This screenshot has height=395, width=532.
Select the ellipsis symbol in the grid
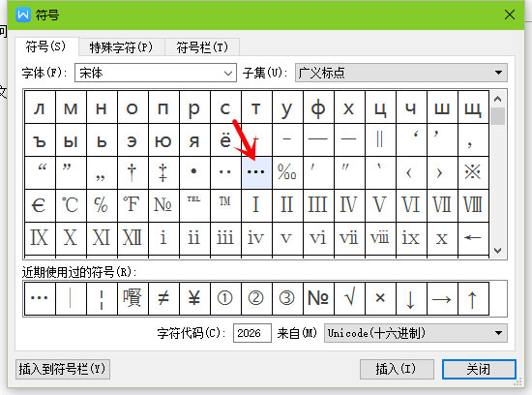coord(256,172)
